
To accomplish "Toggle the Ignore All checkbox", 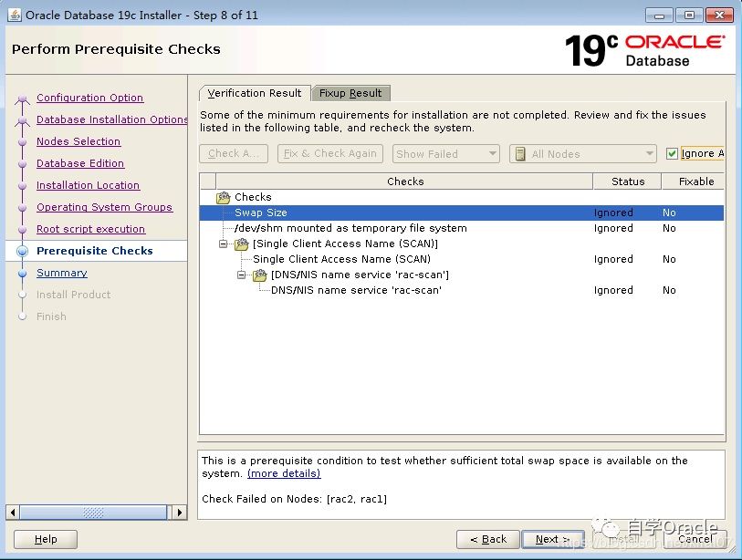I will coord(673,153).
